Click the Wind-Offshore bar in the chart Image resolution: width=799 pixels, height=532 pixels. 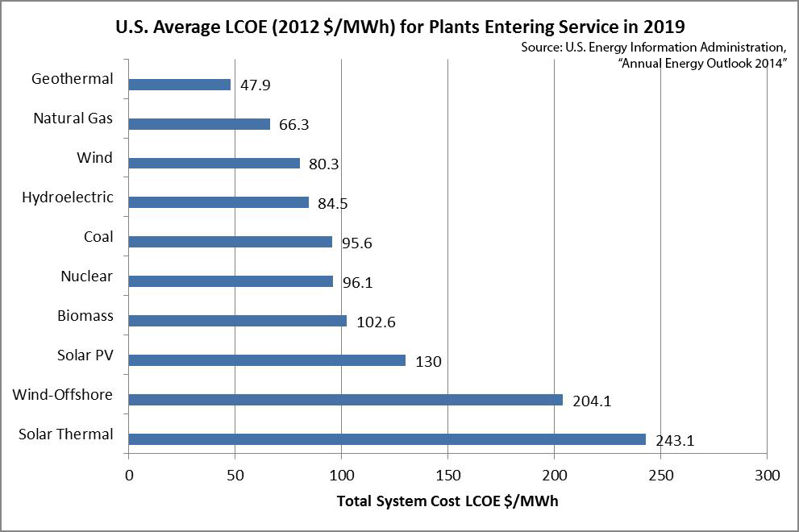point(346,400)
